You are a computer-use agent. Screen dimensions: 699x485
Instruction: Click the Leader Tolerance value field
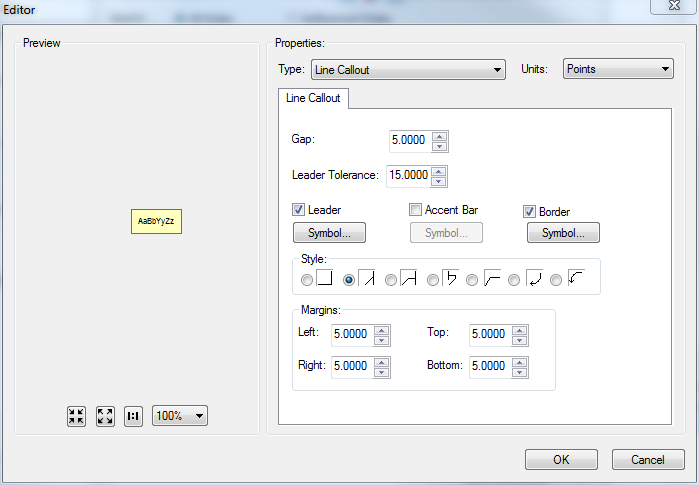[x=408, y=175]
